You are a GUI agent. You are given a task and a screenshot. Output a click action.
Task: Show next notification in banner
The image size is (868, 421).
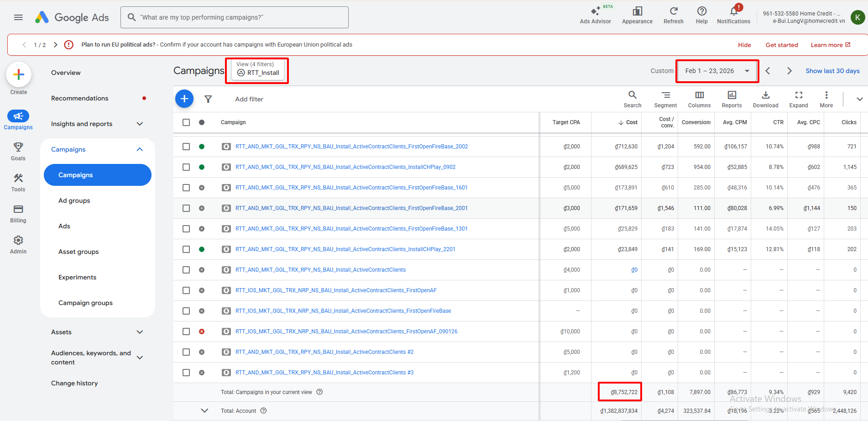(x=55, y=45)
